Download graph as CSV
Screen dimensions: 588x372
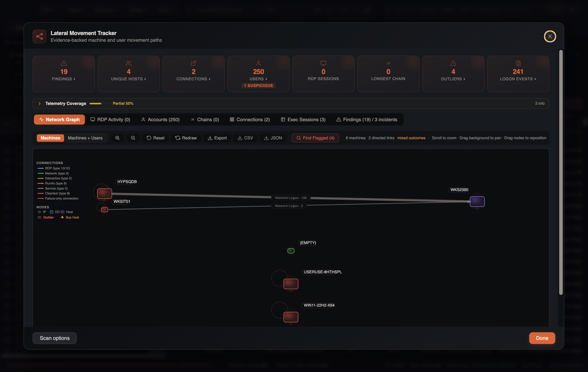[245, 138]
